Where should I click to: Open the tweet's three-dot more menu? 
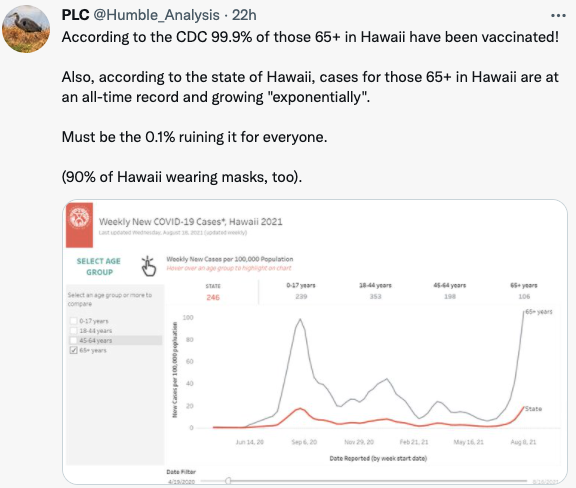[x=558, y=15]
